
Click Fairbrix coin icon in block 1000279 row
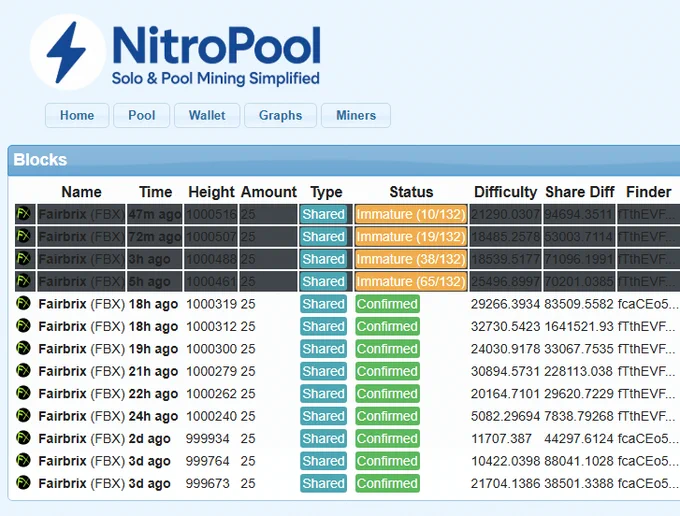click(23, 371)
